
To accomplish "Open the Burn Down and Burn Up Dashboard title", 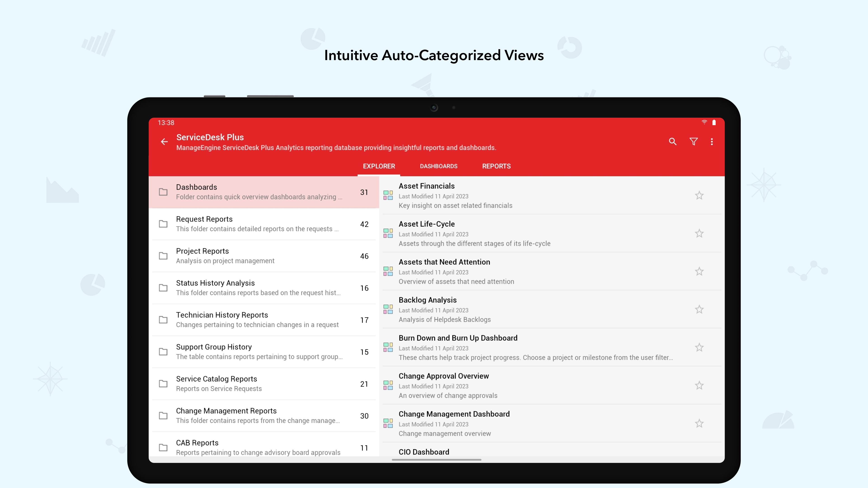I will click(458, 338).
